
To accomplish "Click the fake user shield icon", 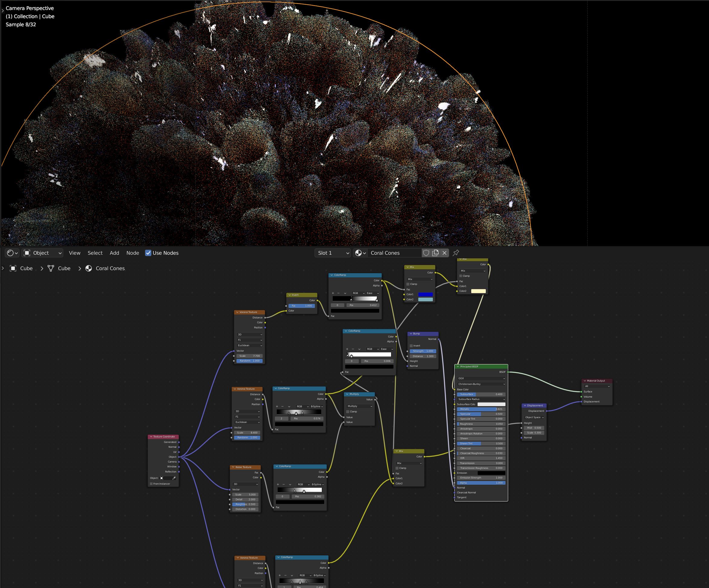I will pos(426,253).
